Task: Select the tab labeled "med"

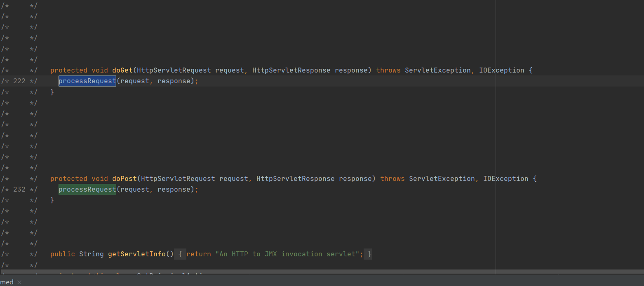Action: [7, 282]
